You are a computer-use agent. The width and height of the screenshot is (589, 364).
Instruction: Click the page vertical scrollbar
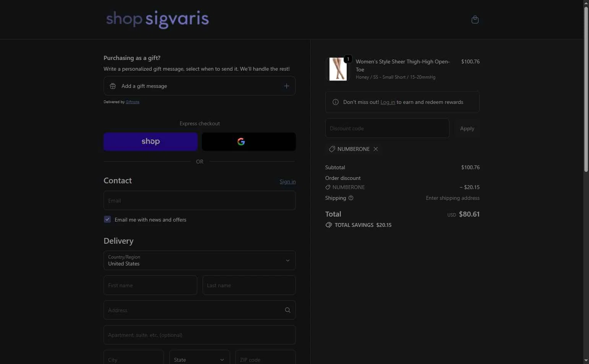[x=586, y=89]
